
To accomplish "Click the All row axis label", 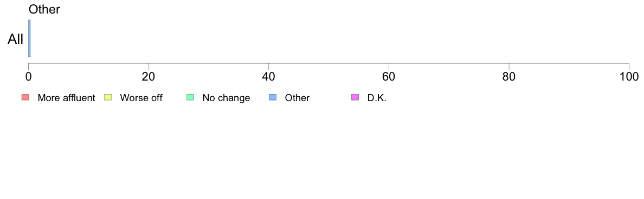I will 16,39.
